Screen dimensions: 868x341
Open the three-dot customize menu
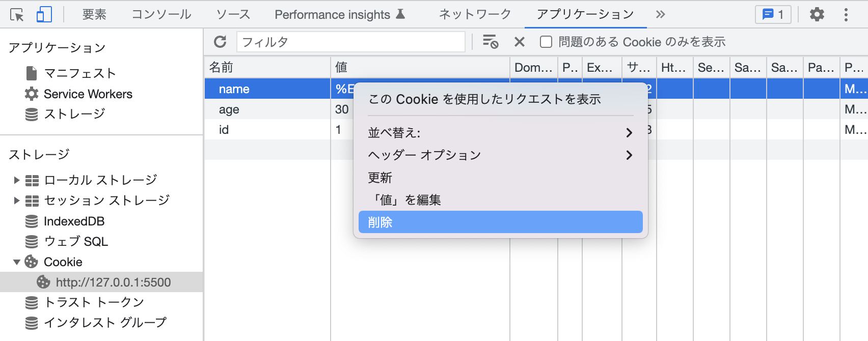coord(846,15)
